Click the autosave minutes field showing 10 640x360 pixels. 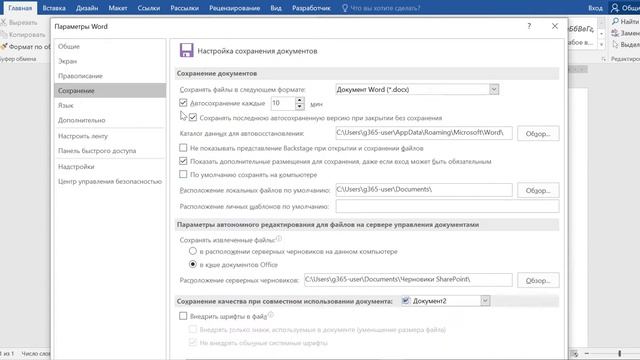pos(283,103)
